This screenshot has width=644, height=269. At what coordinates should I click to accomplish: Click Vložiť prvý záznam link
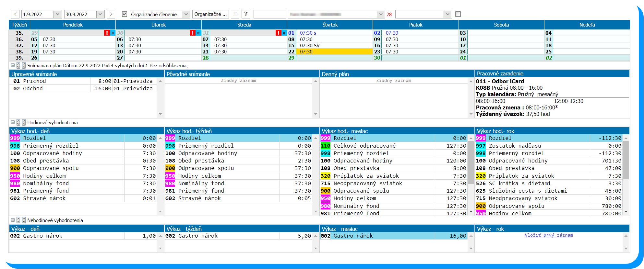coord(549,235)
